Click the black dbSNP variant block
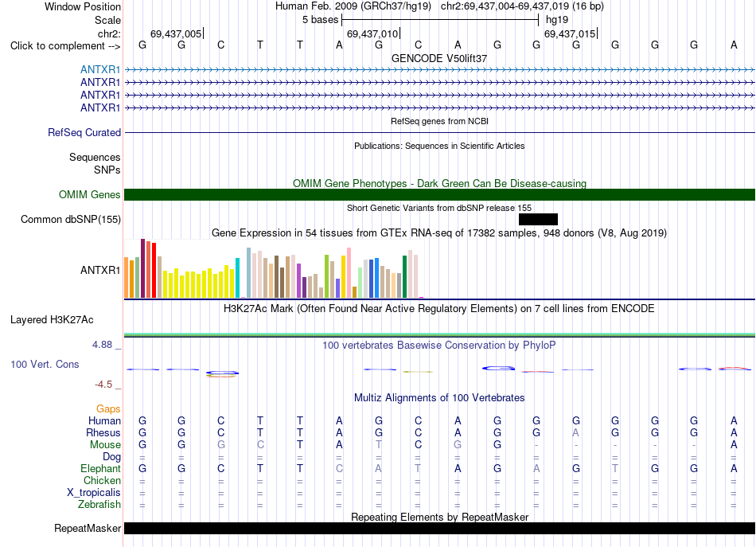This screenshot has height=547, width=756. coord(538,220)
